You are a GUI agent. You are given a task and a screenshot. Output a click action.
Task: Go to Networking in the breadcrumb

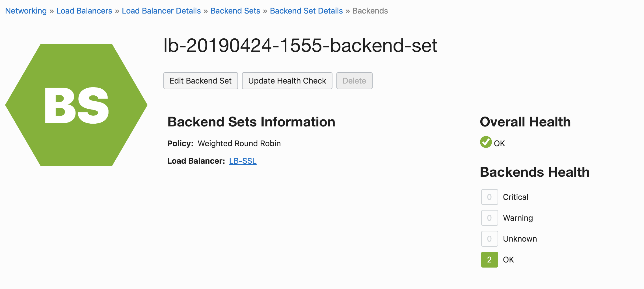[26, 11]
